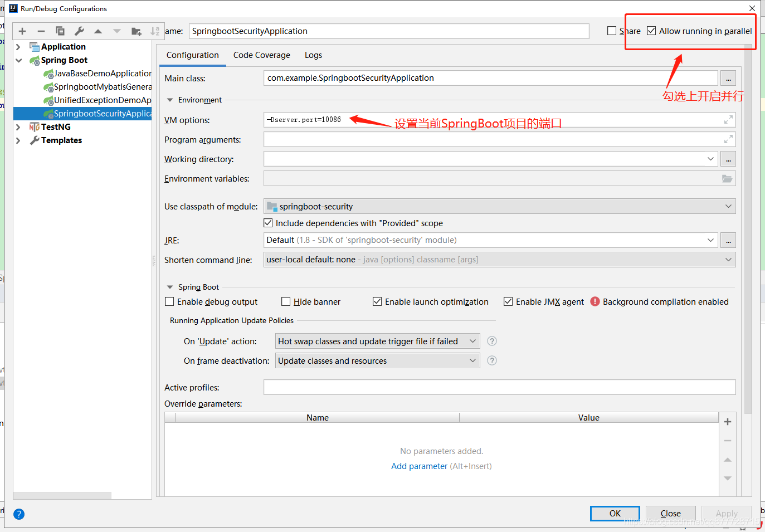Move configuration down arrow in toolbar

(x=117, y=31)
